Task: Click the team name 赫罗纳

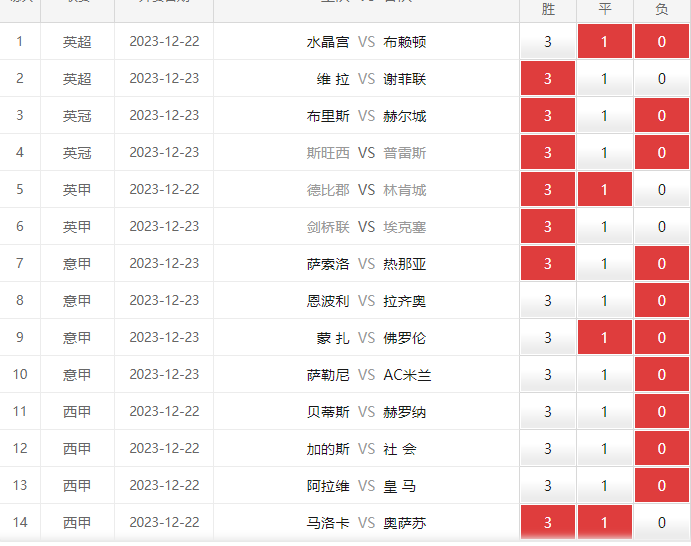Action: [405, 412]
